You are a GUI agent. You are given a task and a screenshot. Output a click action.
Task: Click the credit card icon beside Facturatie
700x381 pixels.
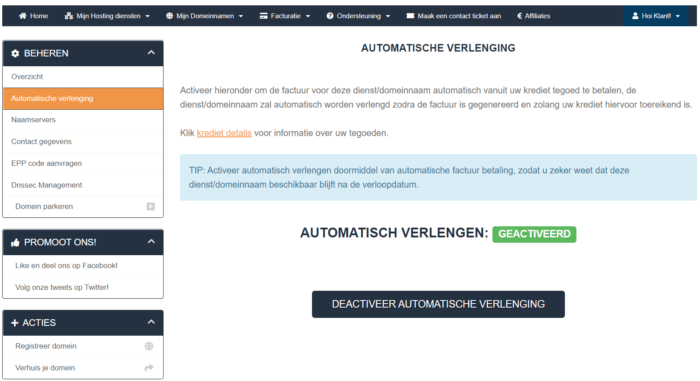pos(263,16)
